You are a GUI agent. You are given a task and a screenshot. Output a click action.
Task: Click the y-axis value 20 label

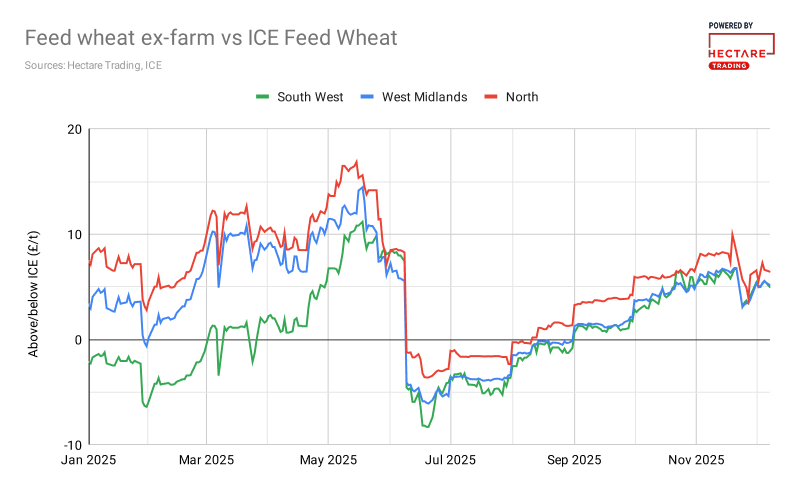(73, 129)
